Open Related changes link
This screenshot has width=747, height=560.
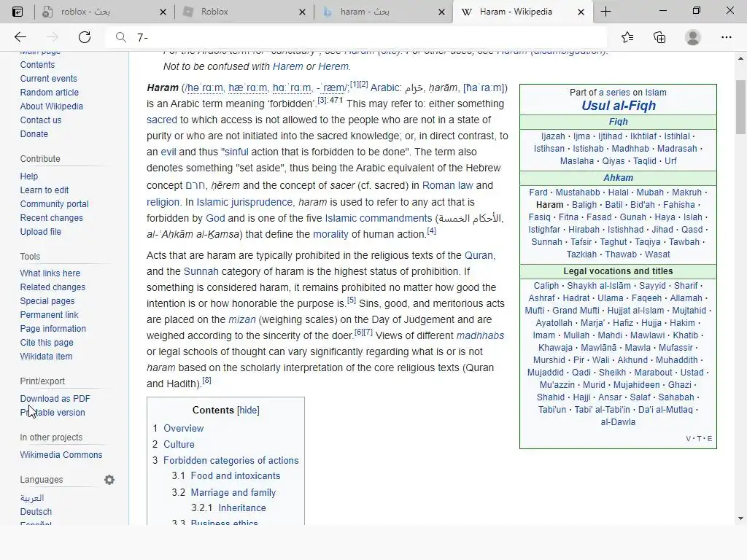[53, 287]
